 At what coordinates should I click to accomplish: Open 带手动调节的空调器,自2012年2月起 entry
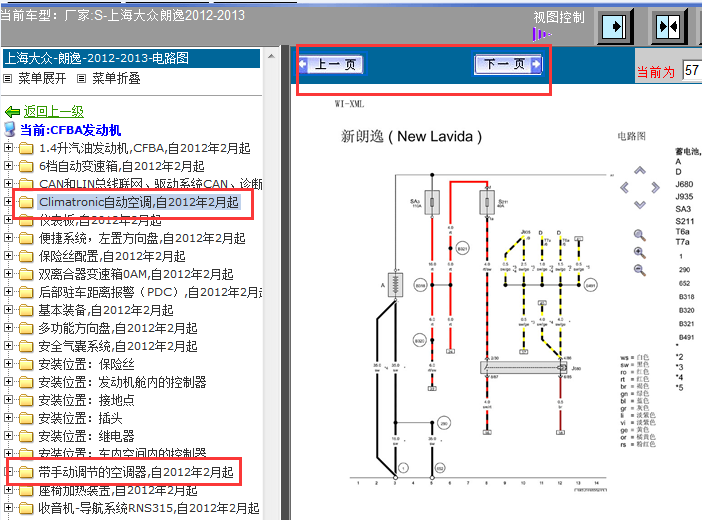[136, 472]
